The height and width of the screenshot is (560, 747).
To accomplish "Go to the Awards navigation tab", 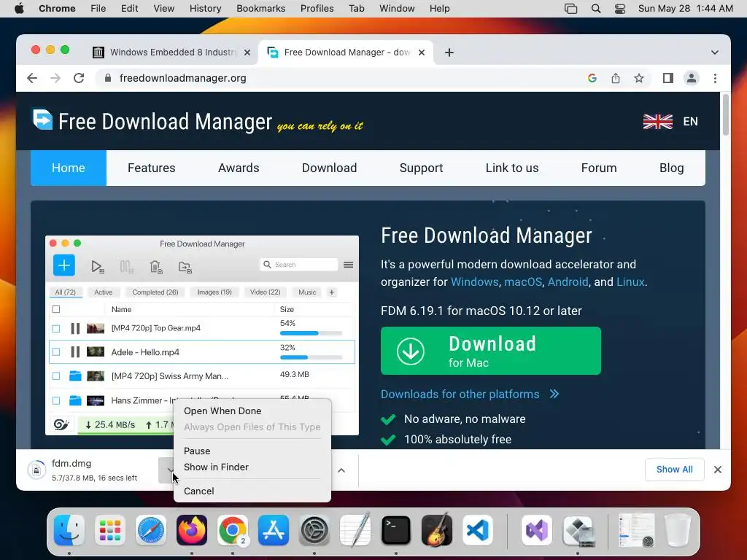I will pos(239,168).
